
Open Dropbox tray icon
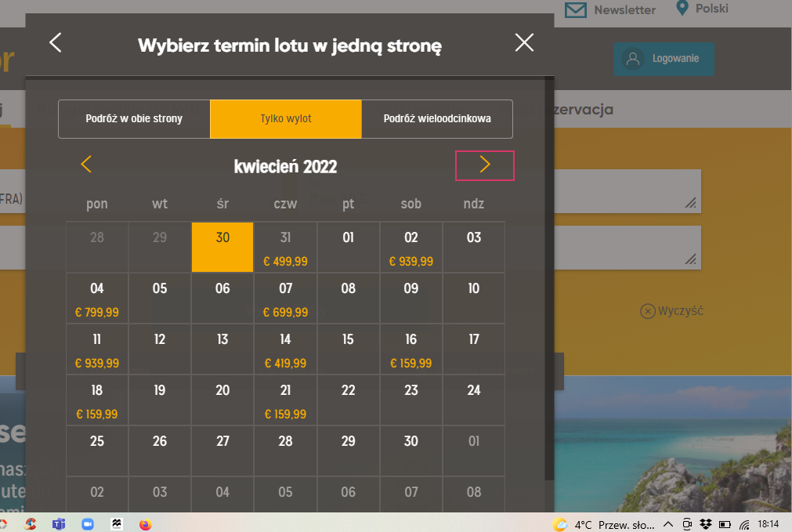[706, 524]
